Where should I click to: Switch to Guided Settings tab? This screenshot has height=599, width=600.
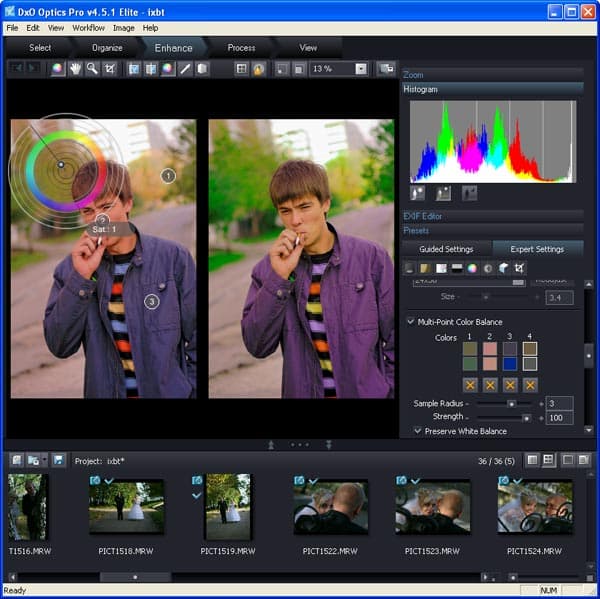point(446,249)
